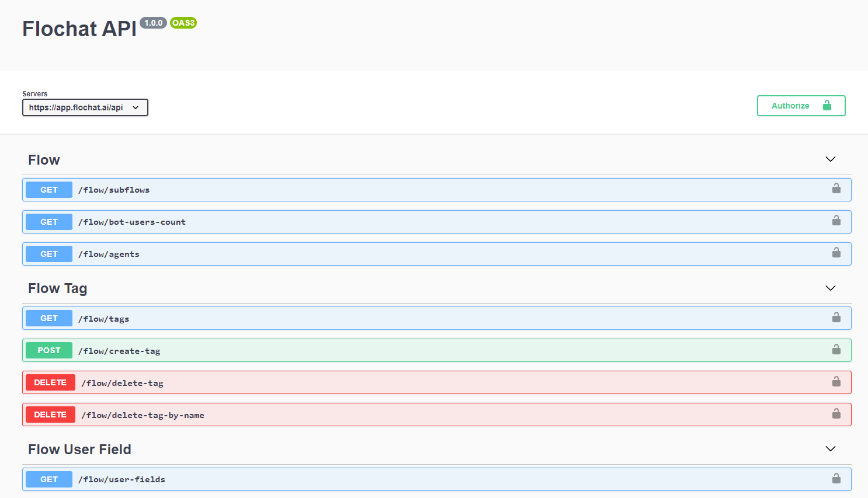The height and width of the screenshot is (498, 868).
Task: Click lock icon on /flow/delete-tag-by-name row
Action: pos(836,413)
